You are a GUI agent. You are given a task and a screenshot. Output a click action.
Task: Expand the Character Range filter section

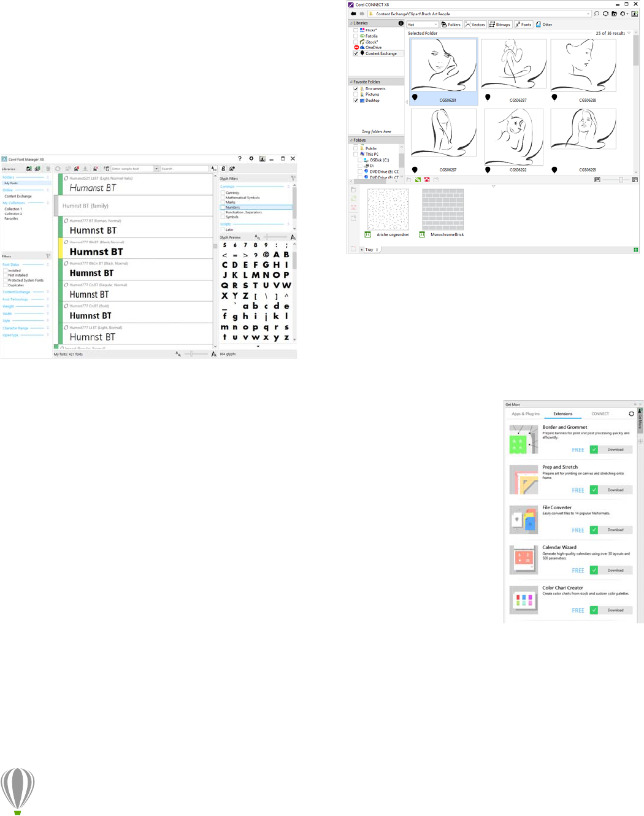pyautogui.click(x=48, y=328)
